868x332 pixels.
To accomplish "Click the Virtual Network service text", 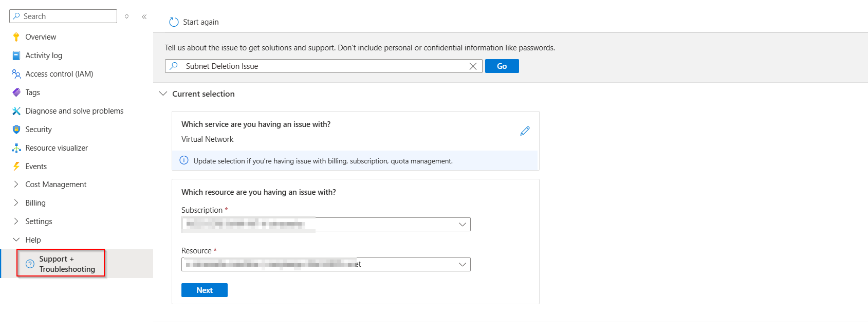I will (207, 139).
